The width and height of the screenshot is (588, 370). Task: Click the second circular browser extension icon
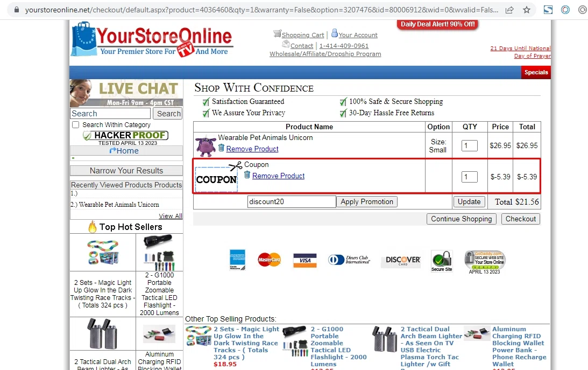click(565, 10)
